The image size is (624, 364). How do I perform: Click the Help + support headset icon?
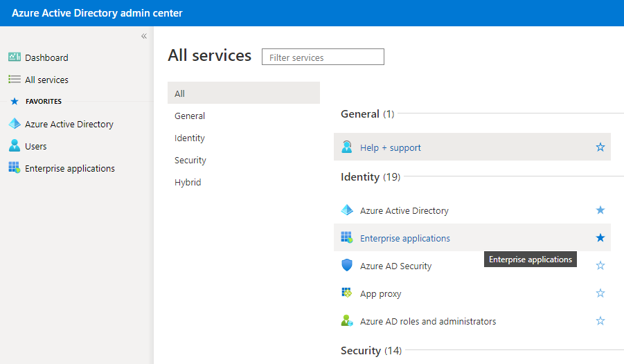347,147
